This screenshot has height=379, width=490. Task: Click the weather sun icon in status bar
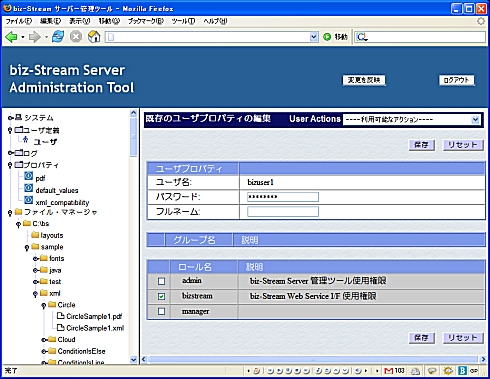tap(448, 371)
